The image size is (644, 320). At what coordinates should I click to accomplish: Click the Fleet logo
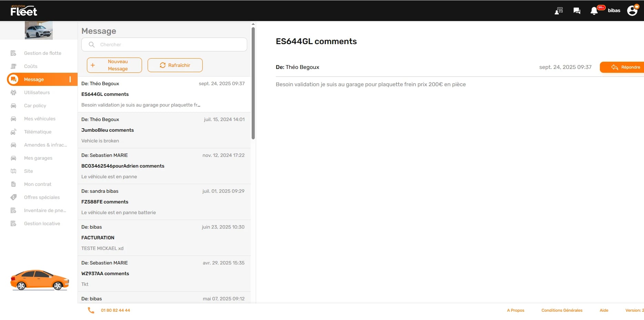pos(24,10)
